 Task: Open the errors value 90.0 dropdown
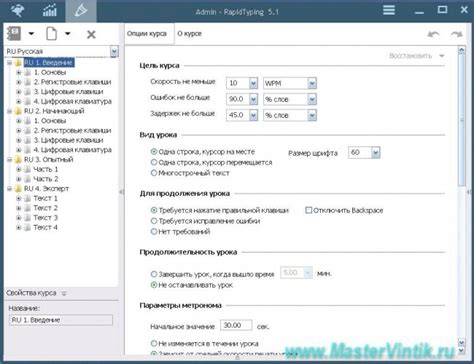point(253,99)
